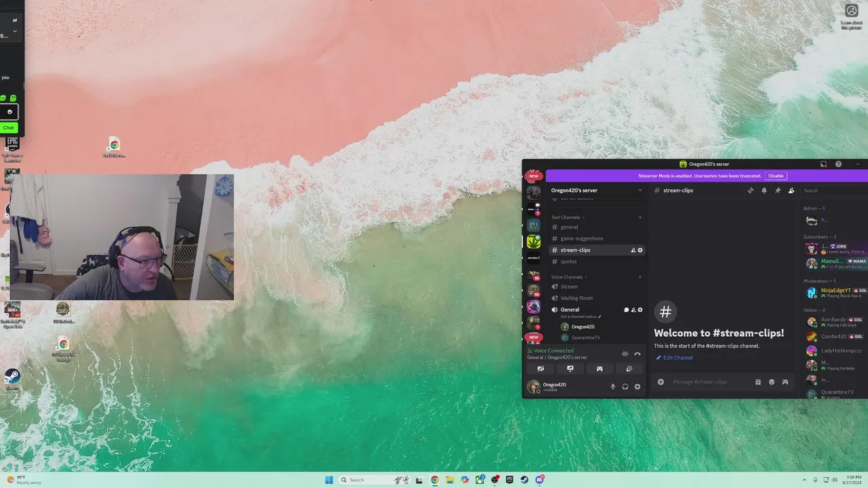Image resolution: width=868 pixels, height=488 pixels.
Task: Open stream-clips Edit Channel gear icon
Action: click(640, 250)
